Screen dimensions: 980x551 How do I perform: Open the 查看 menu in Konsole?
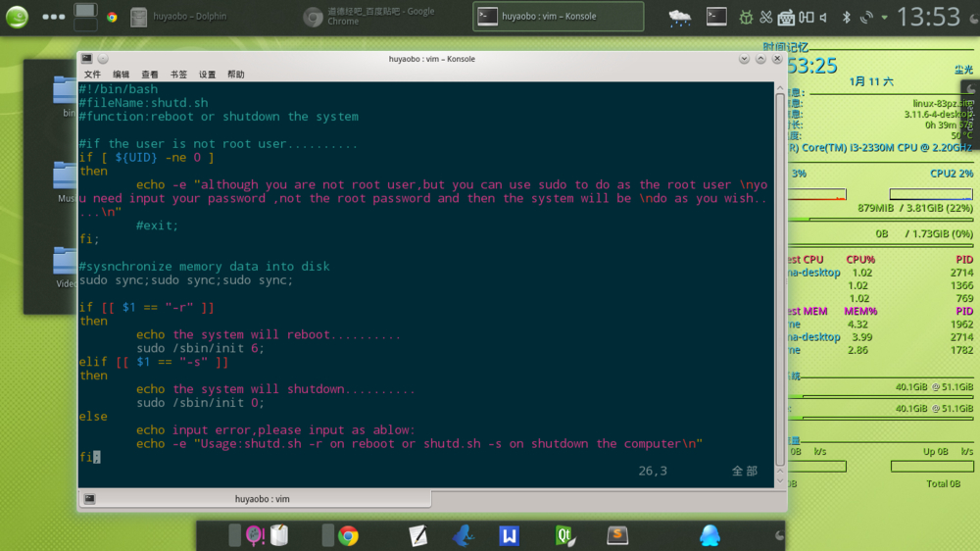[149, 75]
